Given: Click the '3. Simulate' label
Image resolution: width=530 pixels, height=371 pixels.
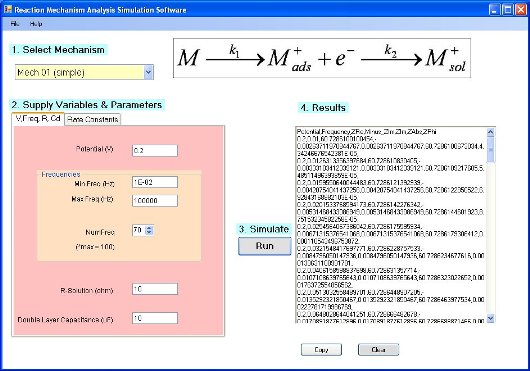Looking at the screenshot, I should click(x=264, y=229).
